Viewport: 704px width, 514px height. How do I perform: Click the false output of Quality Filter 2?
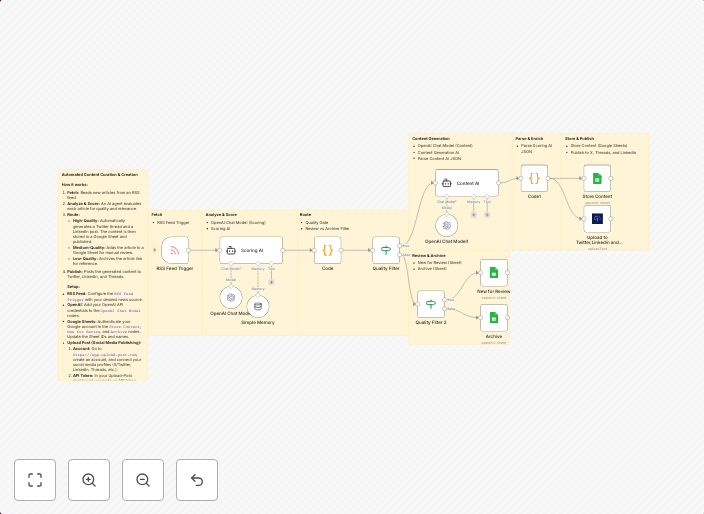pyautogui.click(x=444, y=309)
